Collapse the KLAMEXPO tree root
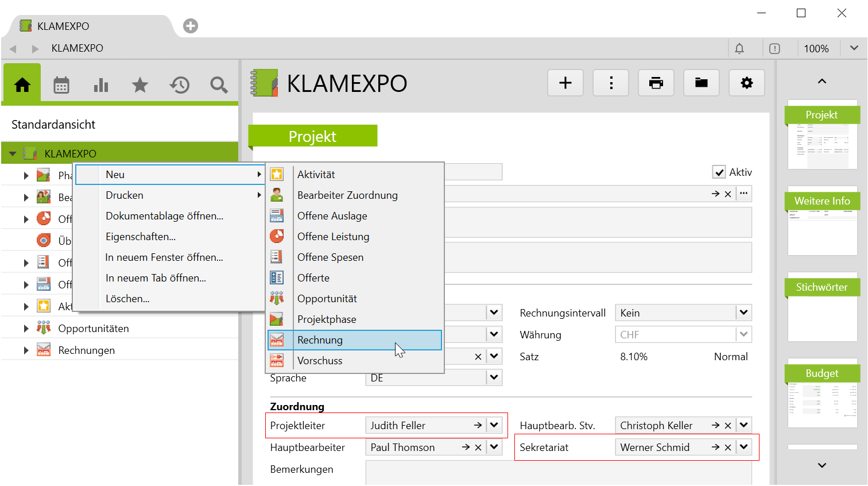868x486 pixels. tap(13, 154)
